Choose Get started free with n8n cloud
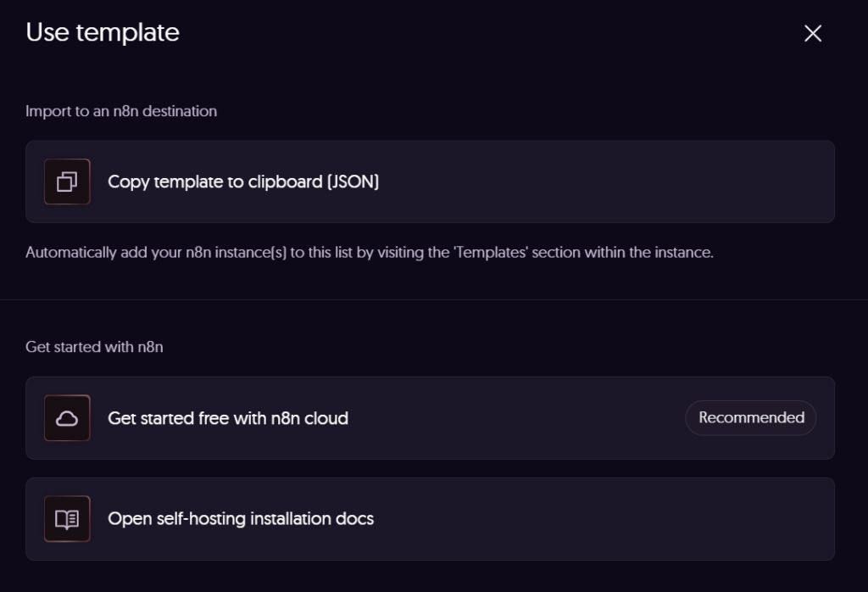Image resolution: width=868 pixels, height=592 pixels. [228, 418]
